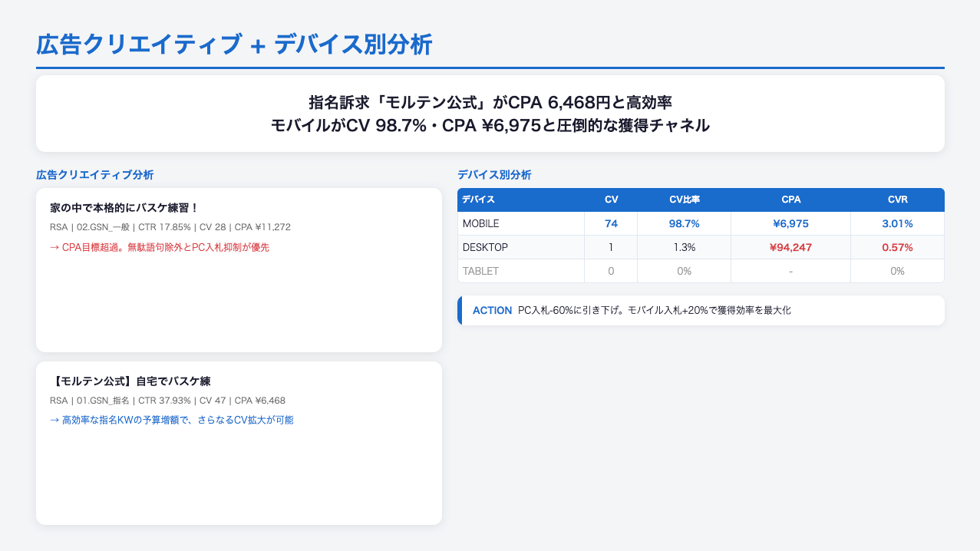Click the MOBILE row label
This screenshot has width=980, height=551.
coord(480,223)
